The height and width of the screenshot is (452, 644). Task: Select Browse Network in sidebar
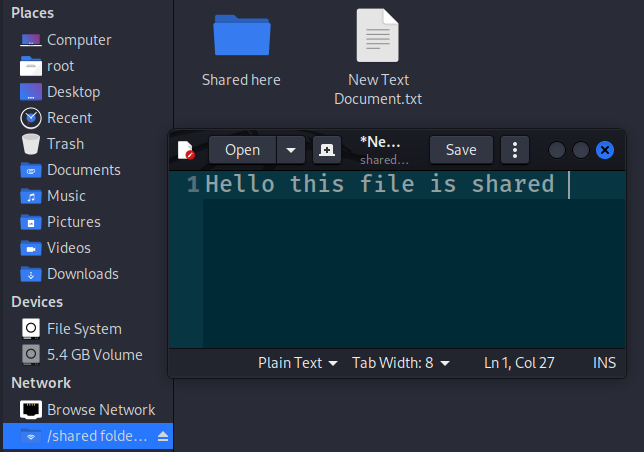(100, 410)
